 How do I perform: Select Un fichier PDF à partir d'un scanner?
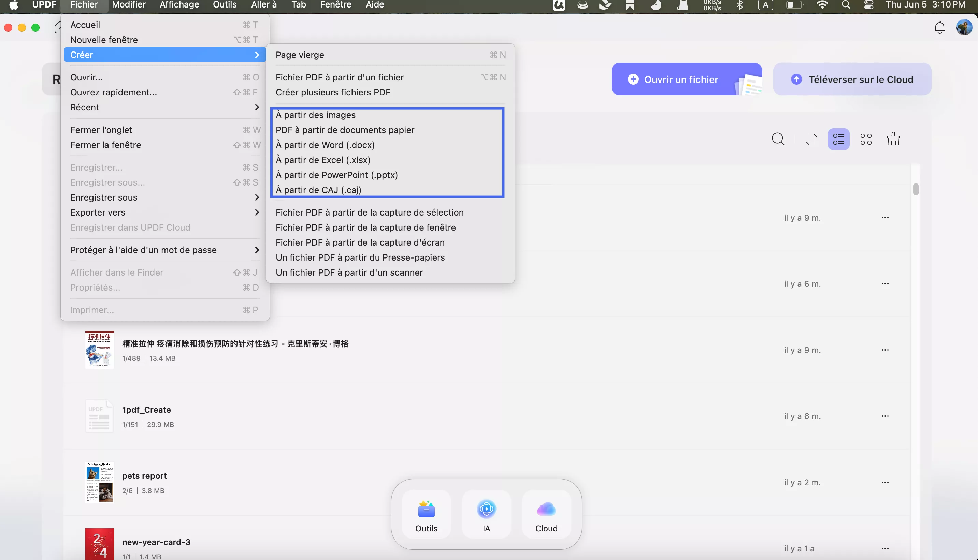(390, 272)
